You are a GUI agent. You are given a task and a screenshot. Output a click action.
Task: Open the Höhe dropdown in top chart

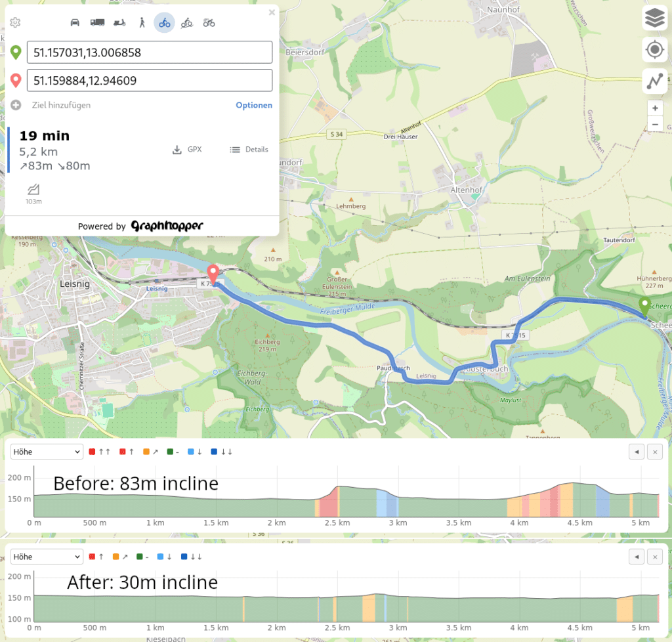point(47,452)
